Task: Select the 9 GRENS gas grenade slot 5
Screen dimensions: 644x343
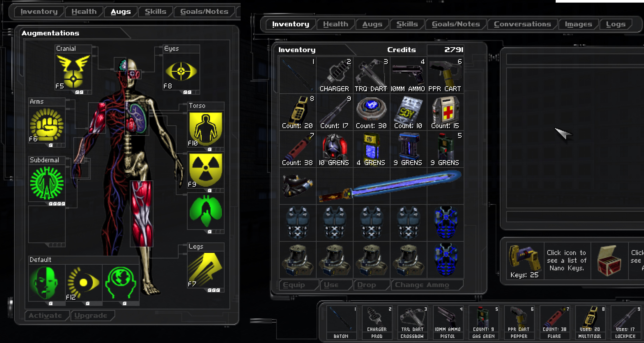Action: (446, 149)
